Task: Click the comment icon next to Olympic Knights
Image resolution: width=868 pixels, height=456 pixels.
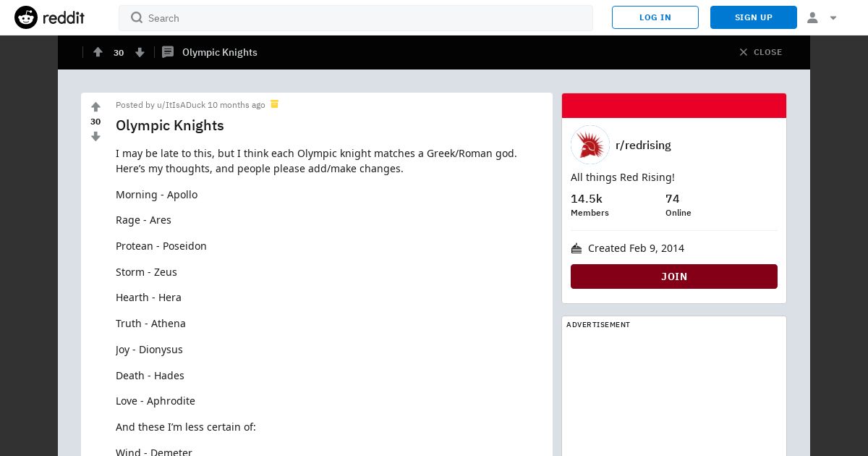Action: (168, 52)
